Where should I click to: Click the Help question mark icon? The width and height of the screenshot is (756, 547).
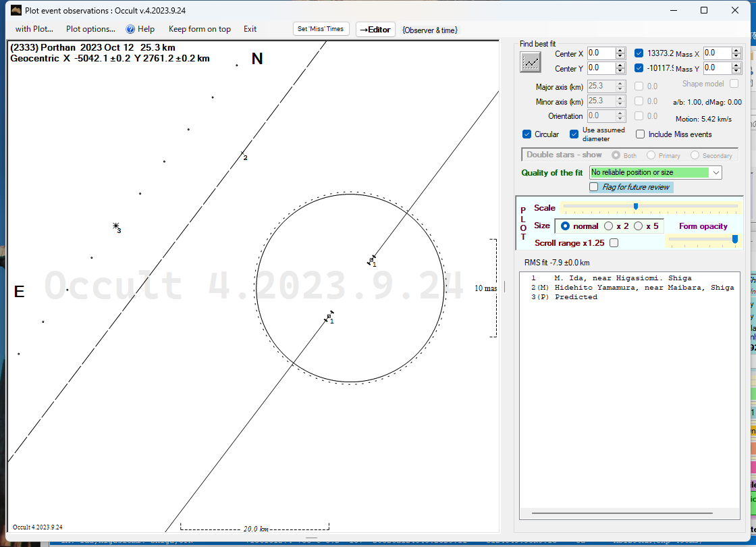(x=131, y=29)
